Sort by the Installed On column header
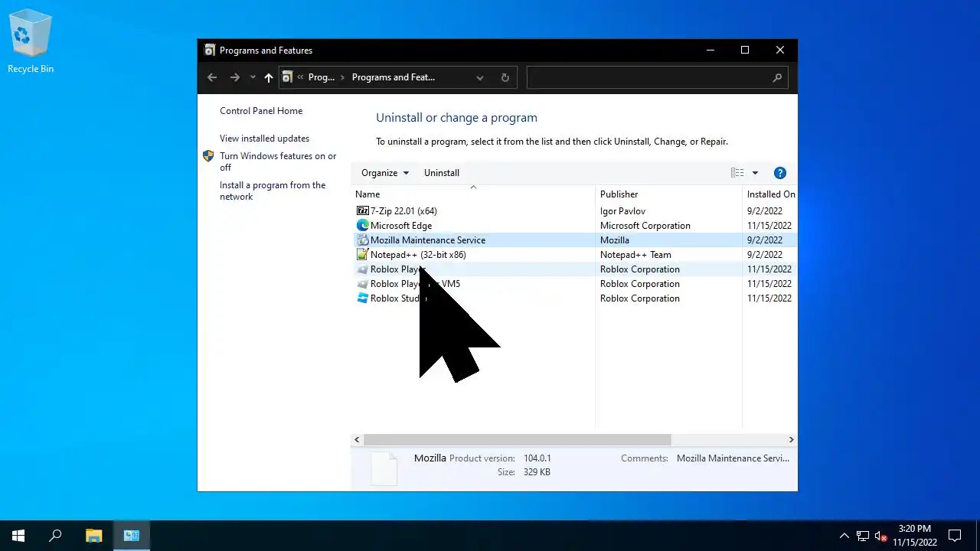The image size is (980, 551). tap(770, 194)
